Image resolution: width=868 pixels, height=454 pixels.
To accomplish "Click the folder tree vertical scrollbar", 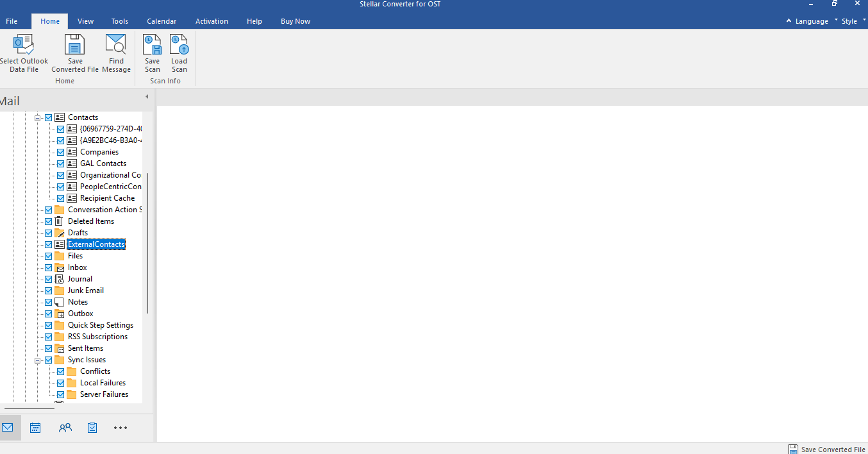I will pyautogui.click(x=147, y=244).
